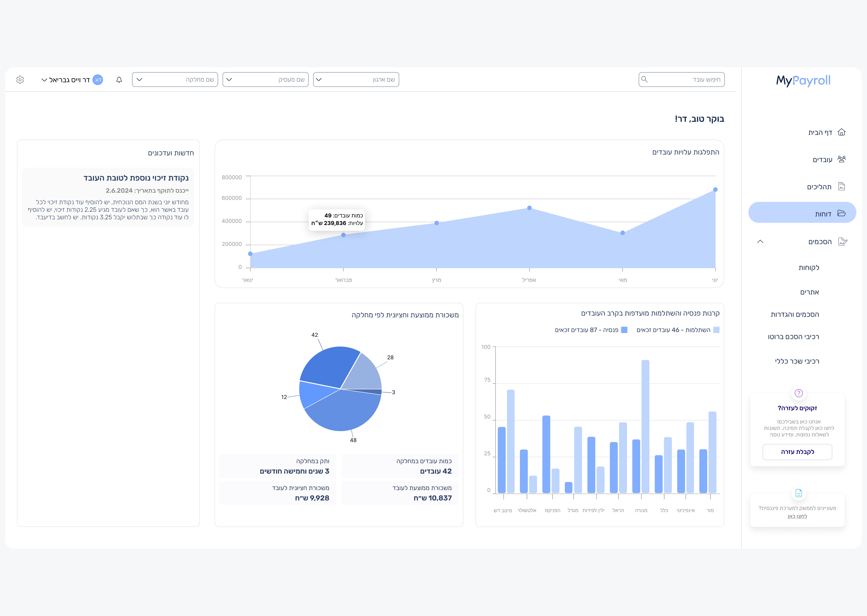Click the פנסיה legend color swatch
The image size is (867, 616).
pos(624,330)
